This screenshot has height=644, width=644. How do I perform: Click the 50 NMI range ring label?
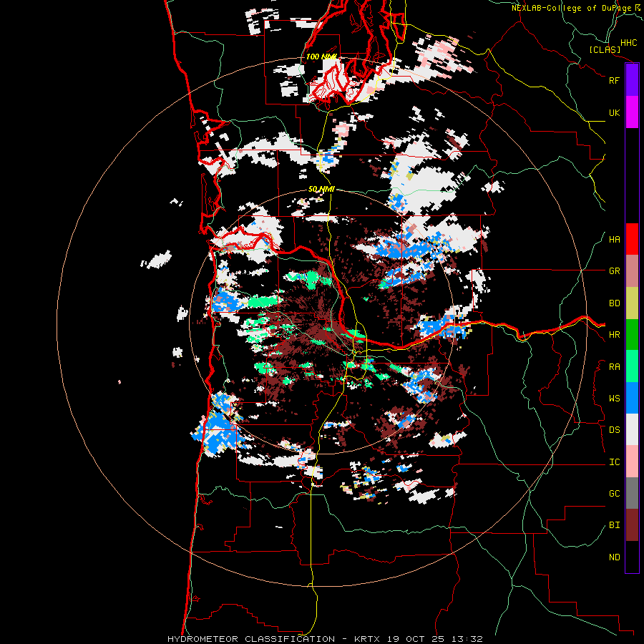click(x=321, y=189)
